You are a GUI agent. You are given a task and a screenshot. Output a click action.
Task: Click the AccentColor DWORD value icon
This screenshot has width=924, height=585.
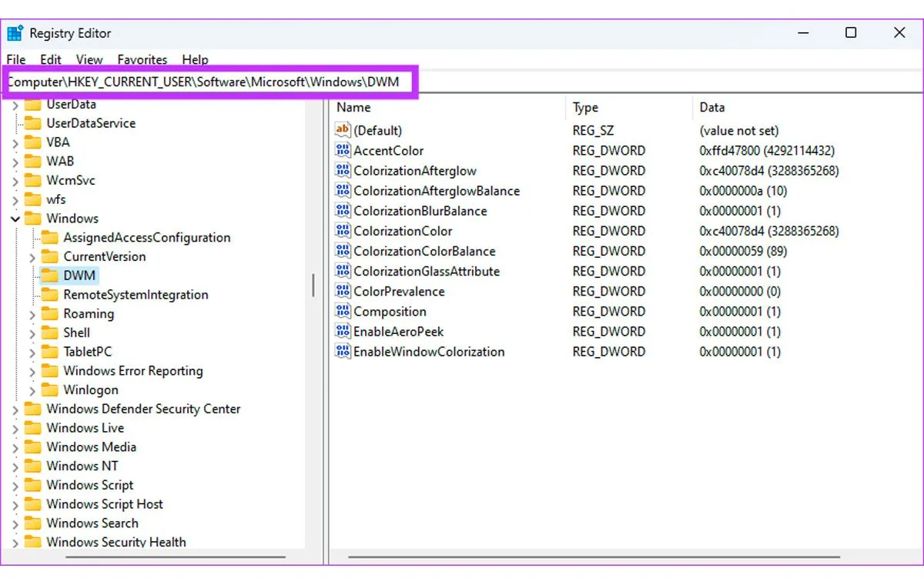[343, 151]
